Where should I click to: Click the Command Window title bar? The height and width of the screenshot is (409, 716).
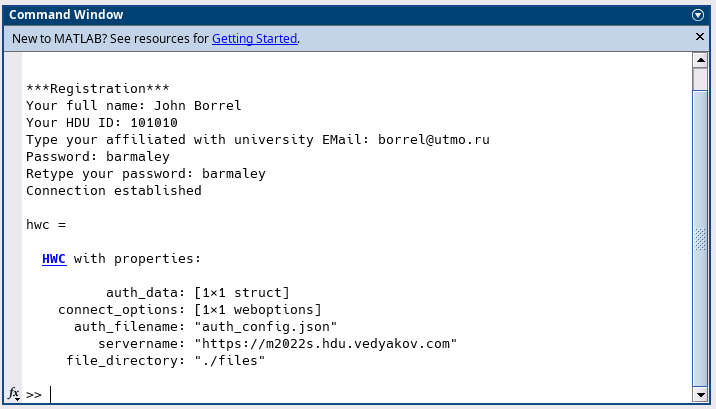point(300,15)
